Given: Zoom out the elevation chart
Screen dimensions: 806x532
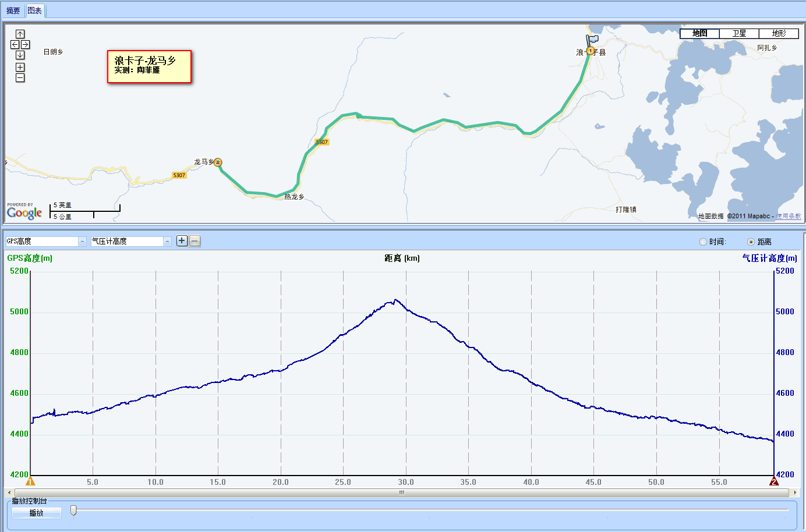Looking at the screenshot, I should tap(195, 241).
